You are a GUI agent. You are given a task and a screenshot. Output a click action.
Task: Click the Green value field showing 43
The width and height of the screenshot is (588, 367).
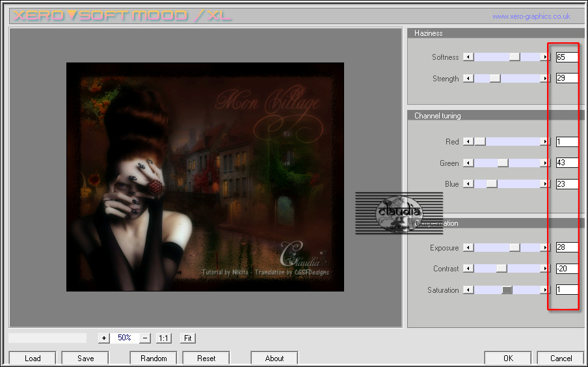(567, 163)
